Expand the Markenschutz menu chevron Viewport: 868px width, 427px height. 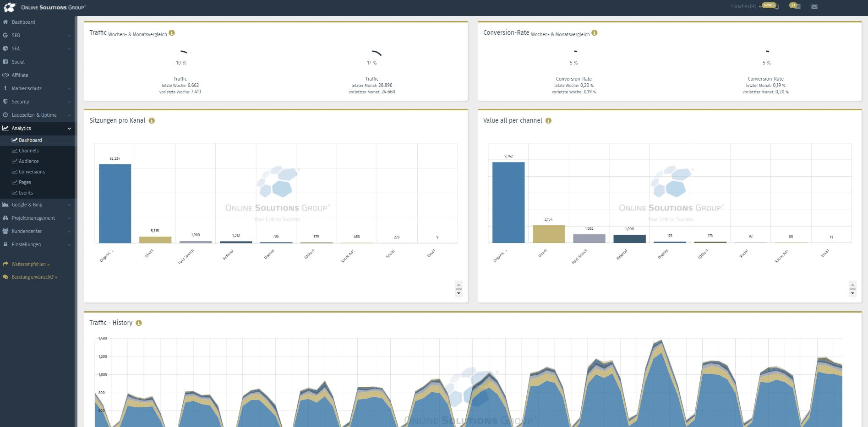(69, 88)
